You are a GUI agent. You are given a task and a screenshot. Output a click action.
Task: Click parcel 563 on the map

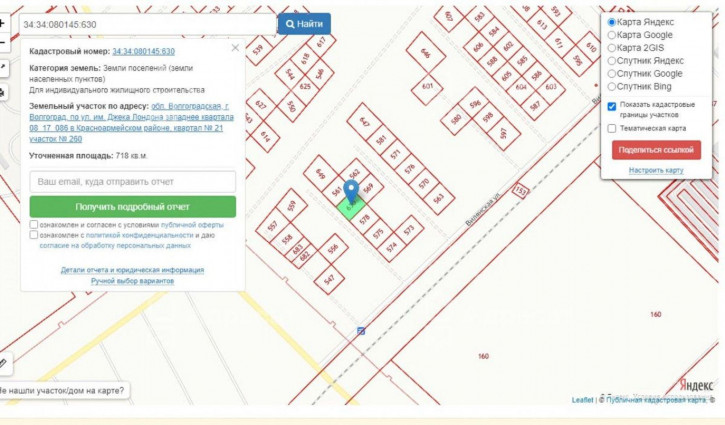(438, 198)
